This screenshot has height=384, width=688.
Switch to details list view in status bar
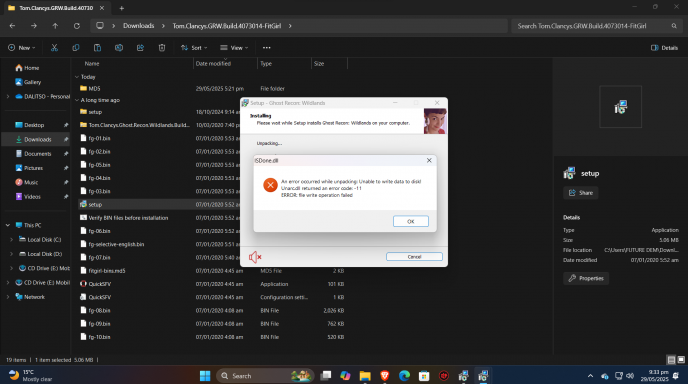click(x=671, y=360)
